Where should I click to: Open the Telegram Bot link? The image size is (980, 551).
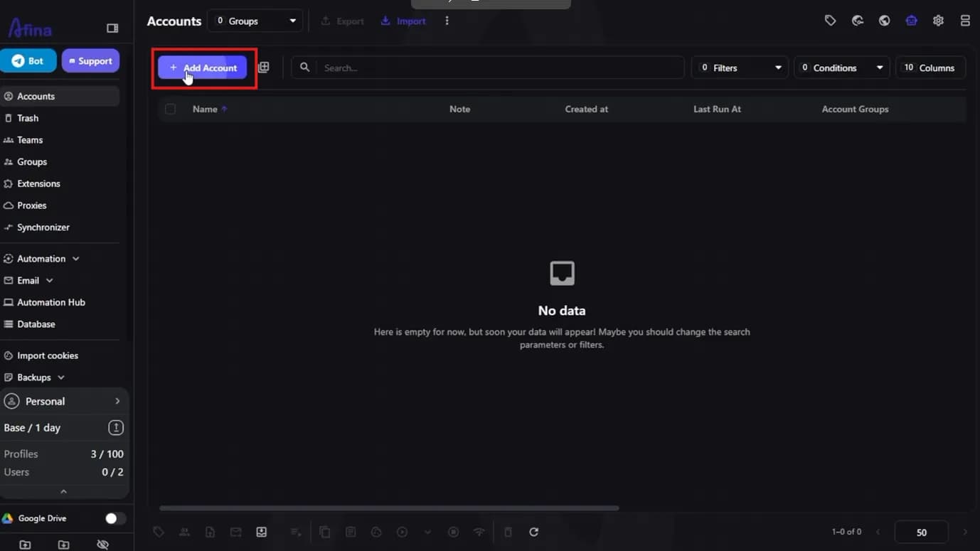point(28,61)
